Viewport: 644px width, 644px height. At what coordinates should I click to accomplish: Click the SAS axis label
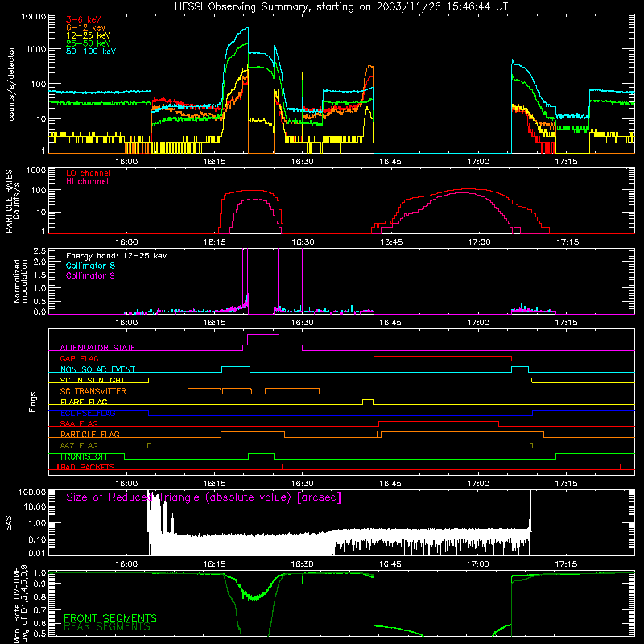tap(9, 523)
